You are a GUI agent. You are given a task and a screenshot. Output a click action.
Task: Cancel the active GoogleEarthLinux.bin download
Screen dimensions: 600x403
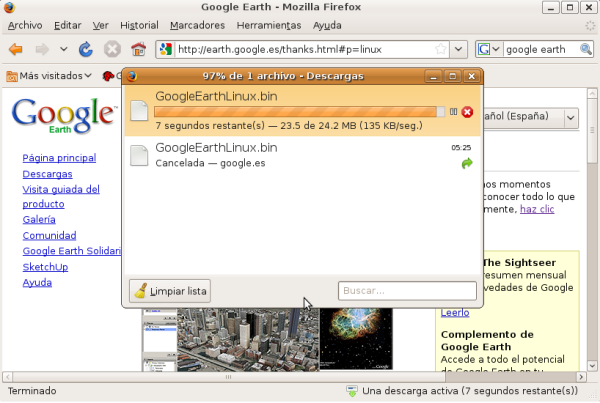click(x=467, y=111)
